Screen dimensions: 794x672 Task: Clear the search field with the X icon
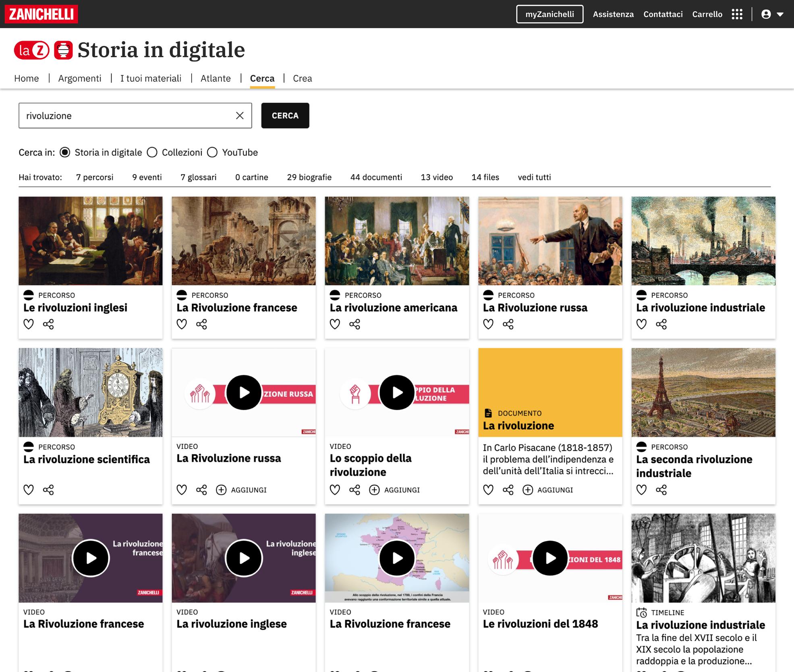(x=240, y=116)
